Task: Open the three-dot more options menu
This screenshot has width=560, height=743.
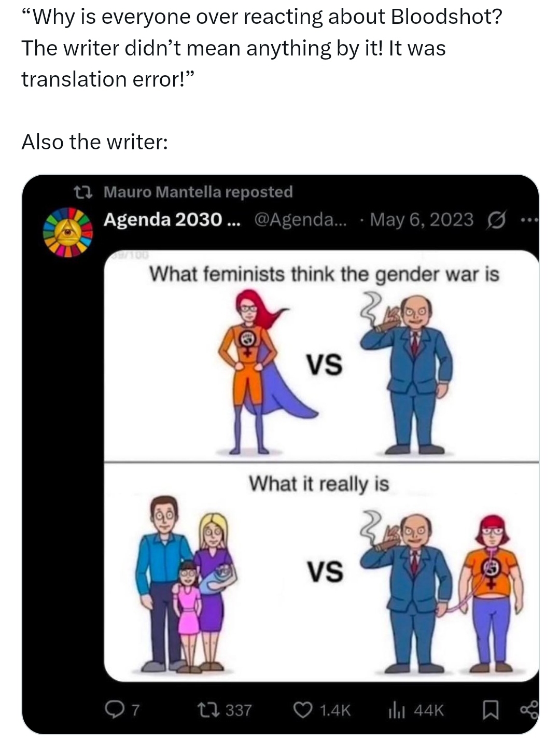Action: point(529,220)
